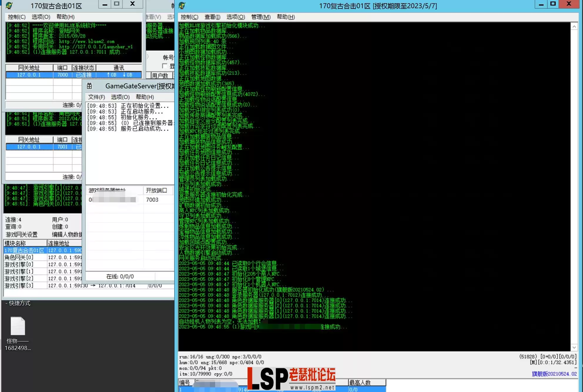Select the 游戏引擎[3] module row
Viewport: 583px width, 392px height.
click(x=88, y=286)
